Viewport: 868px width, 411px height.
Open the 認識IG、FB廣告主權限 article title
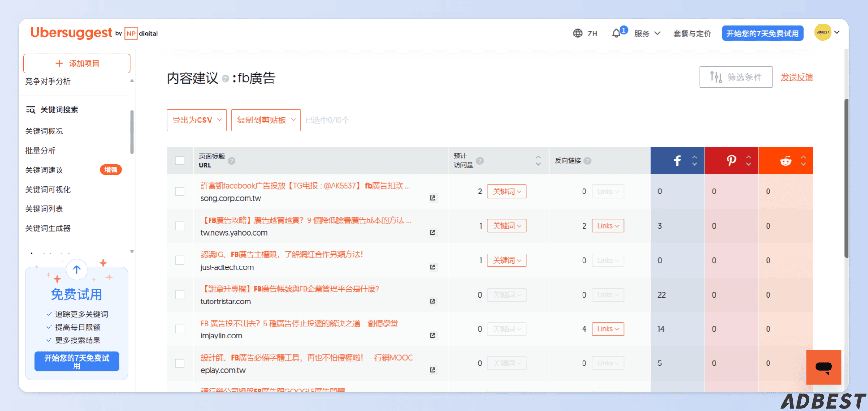point(282,254)
